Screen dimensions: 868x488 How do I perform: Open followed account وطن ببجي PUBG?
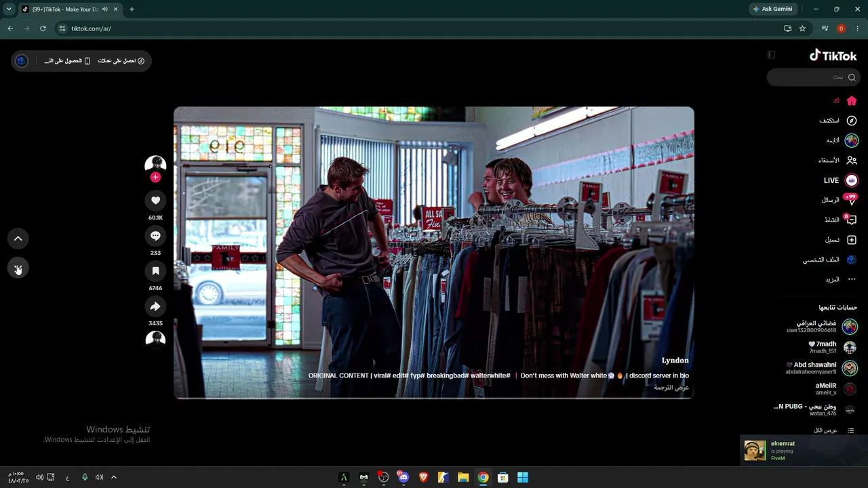816,410
